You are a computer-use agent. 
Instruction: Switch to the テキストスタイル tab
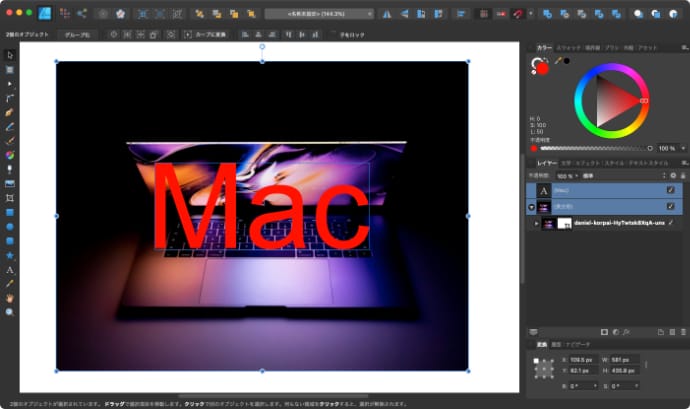tap(647, 162)
